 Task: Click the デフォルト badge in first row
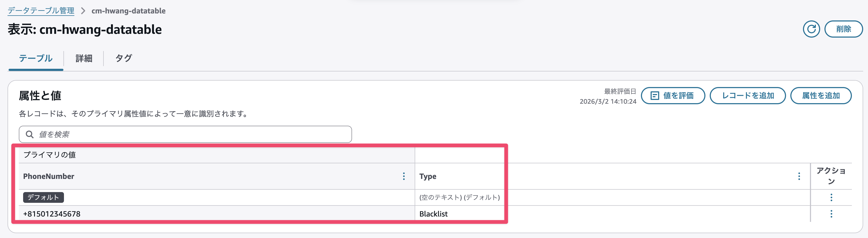click(44, 197)
